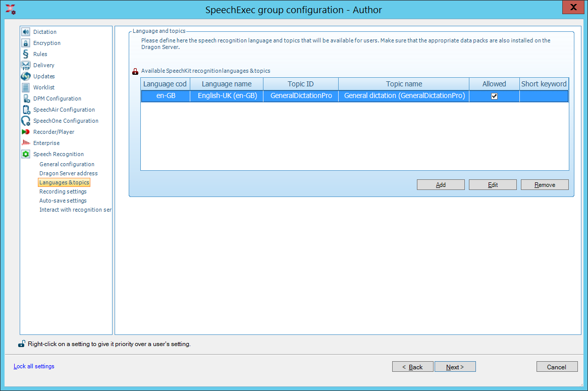Image resolution: width=588 pixels, height=391 pixels.
Task: Open Recorder/Player settings
Action: click(x=54, y=132)
